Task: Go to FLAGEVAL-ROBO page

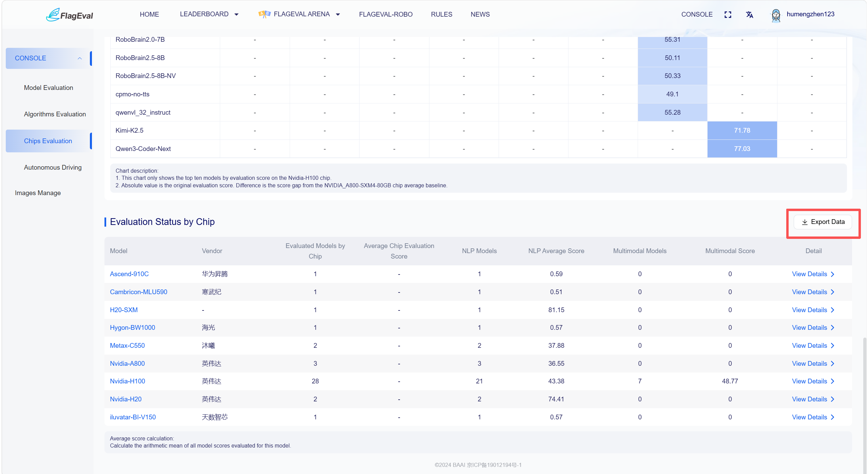Action: coord(386,14)
